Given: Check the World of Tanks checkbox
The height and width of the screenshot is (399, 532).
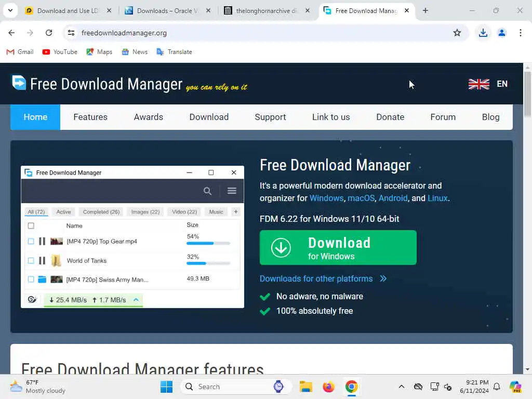Looking at the screenshot, I should tap(31, 261).
